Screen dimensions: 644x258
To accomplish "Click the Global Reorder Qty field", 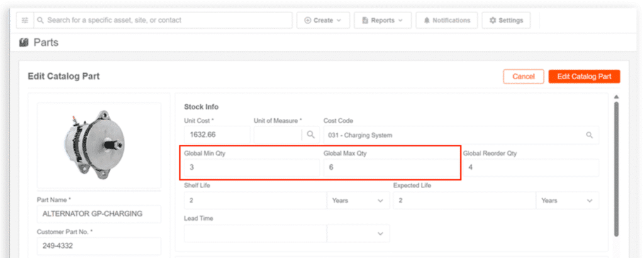I will pos(530,167).
